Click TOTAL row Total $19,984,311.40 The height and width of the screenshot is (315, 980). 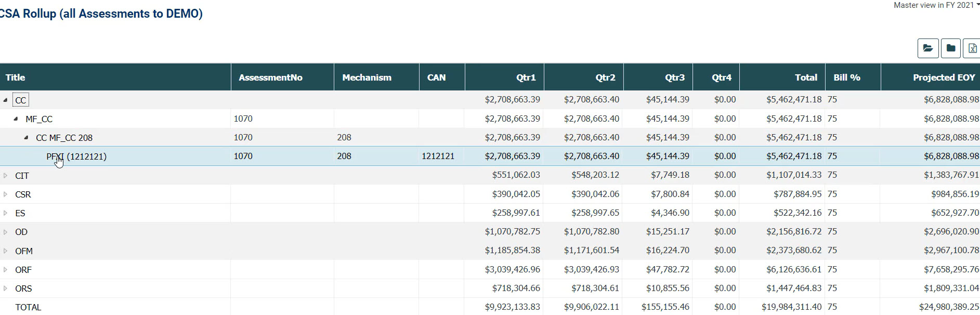tap(792, 307)
